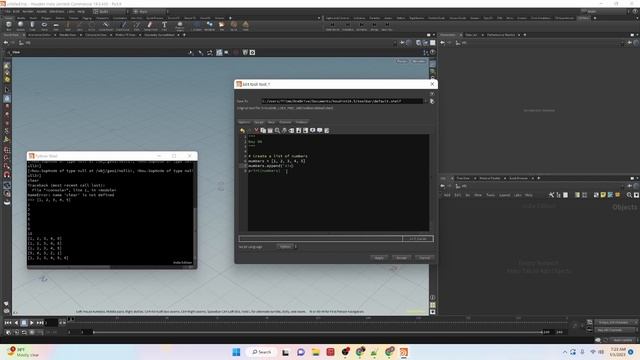The image size is (640, 360).
Task: Open the Render menu in main menu bar
Action: (28, 11)
